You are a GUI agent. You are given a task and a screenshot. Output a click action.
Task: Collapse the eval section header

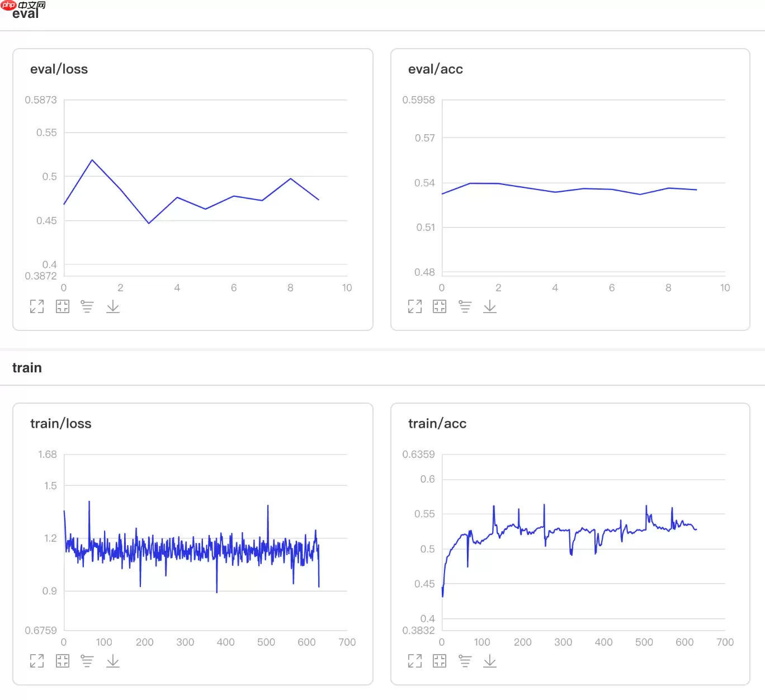(x=26, y=14)
